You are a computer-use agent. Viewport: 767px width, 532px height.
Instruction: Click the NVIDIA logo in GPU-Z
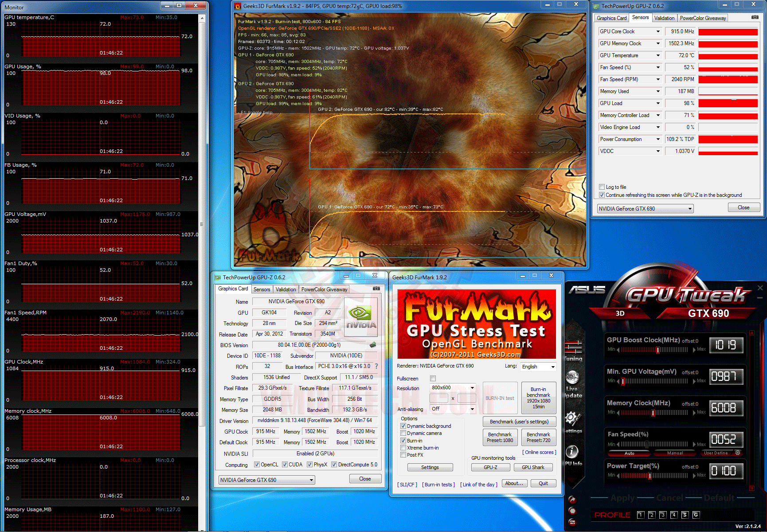361,317
